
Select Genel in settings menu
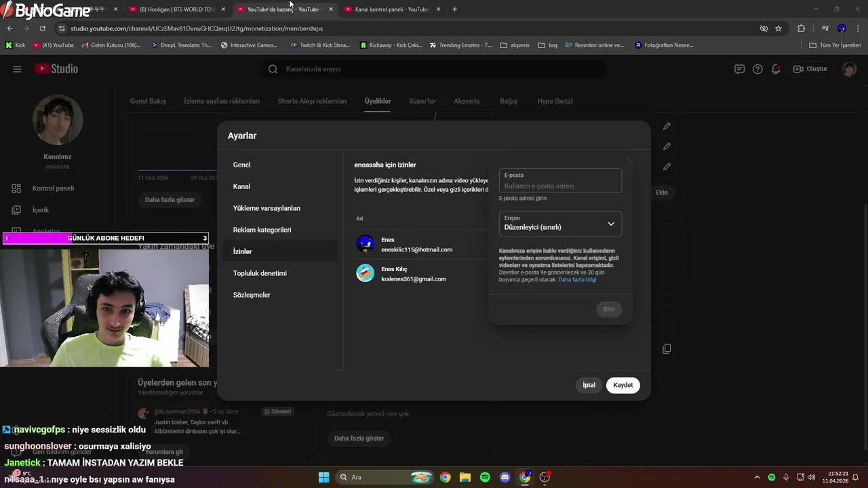tap(279, 165)
